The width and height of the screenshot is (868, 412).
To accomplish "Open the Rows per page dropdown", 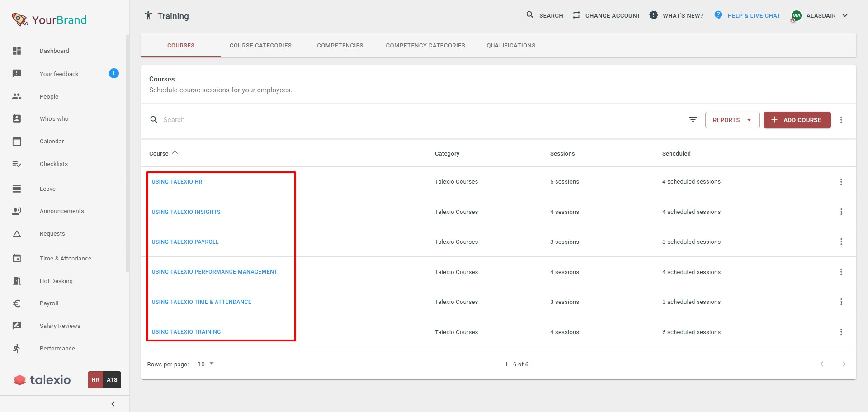I will [206, 364].
